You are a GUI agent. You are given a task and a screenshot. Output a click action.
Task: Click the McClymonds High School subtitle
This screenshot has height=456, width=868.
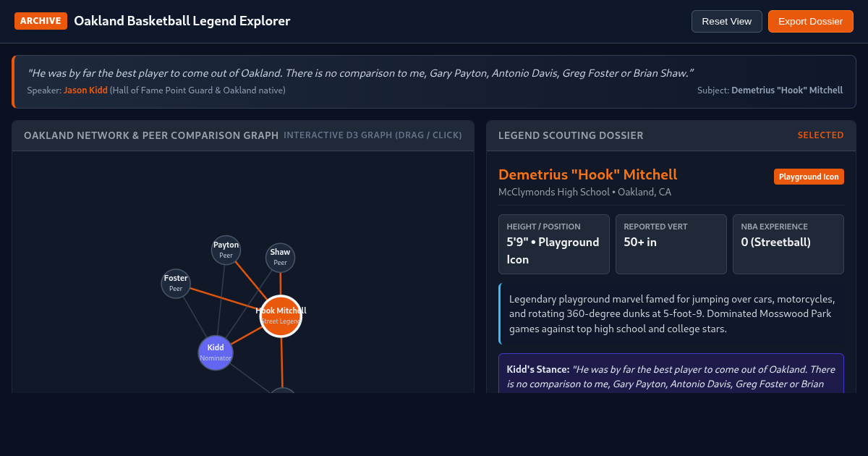(x=584, y=192)
